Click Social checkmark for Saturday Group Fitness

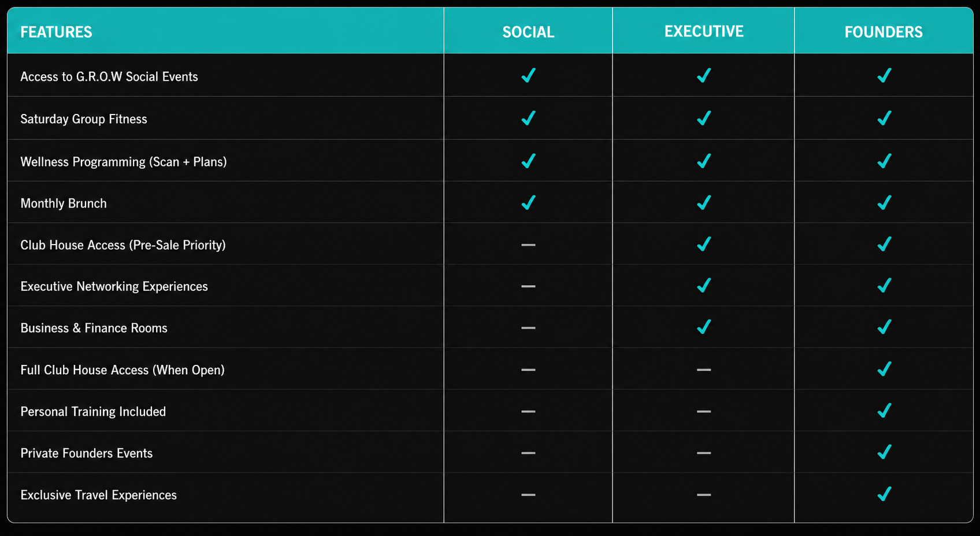528,119
